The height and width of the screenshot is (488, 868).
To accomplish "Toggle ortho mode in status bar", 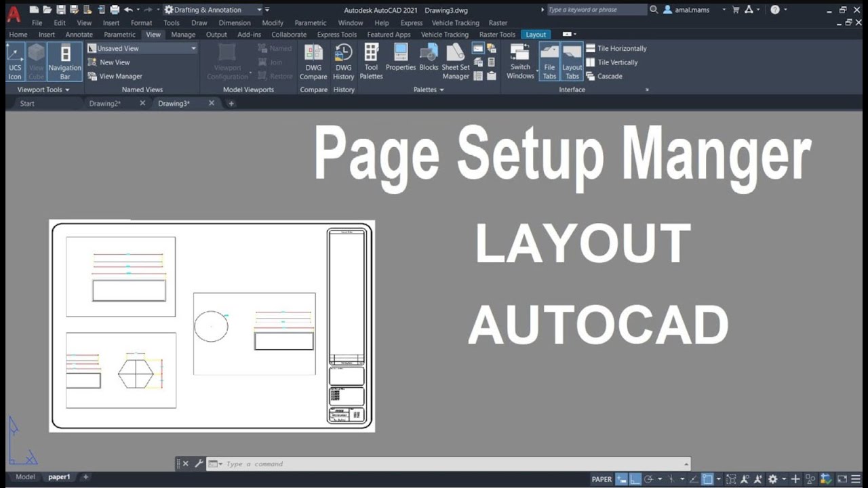I will coord(635,479).
